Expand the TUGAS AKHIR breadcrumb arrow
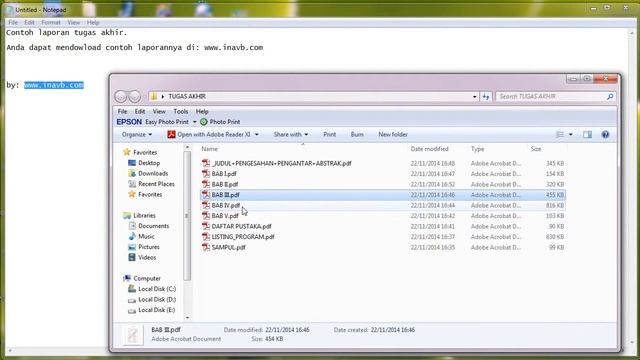The height and width of the screenshot is (360, 640). click(x=162, y=96)
